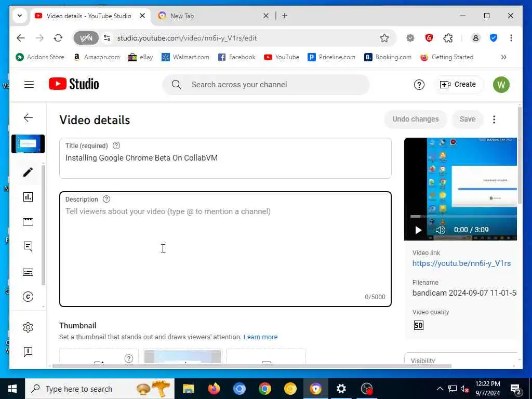Click into the Description text area
Image resolution: width=532 pixels, height=399 pixels.
[225, 249]
